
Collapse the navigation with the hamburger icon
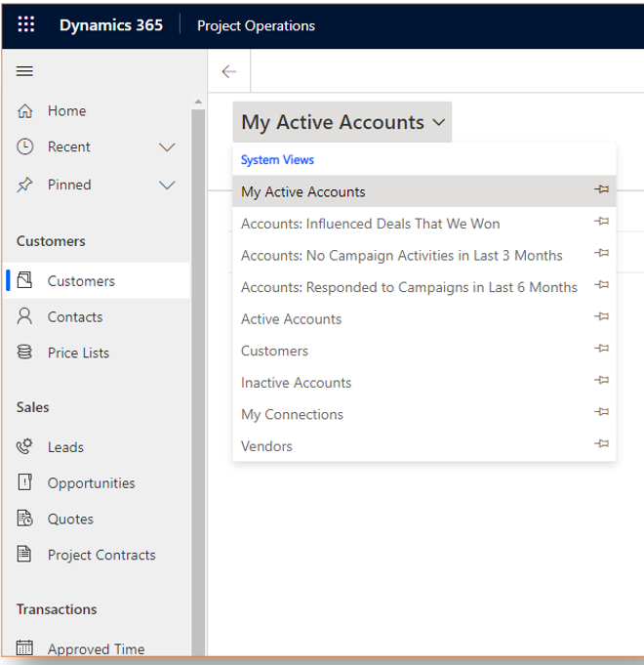pos(24,71)
